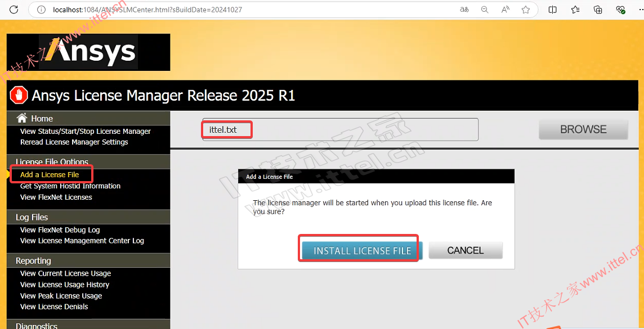Open View Current License Usage

click(65, 273)
